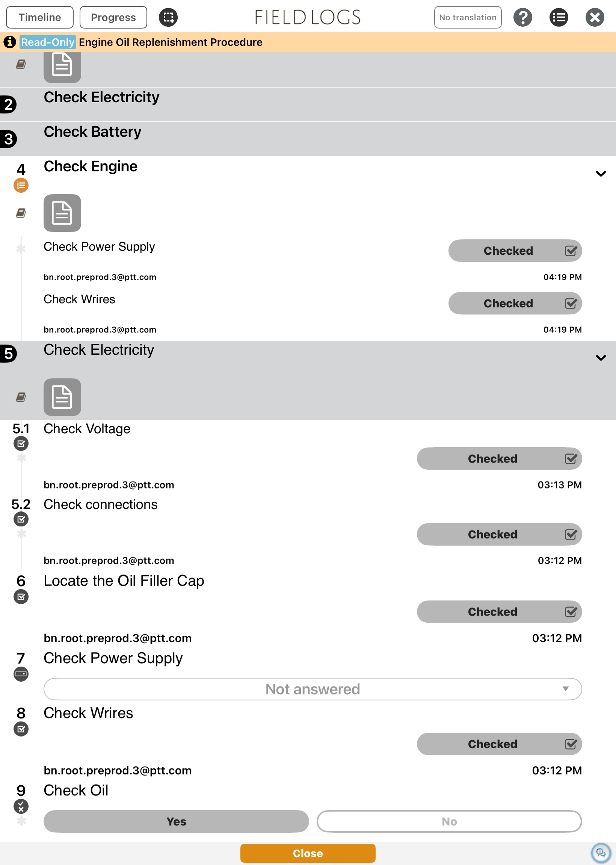Toggle Checked box for Check Voltage
This screenshot has height=865, width=616.
click(499, 458)
